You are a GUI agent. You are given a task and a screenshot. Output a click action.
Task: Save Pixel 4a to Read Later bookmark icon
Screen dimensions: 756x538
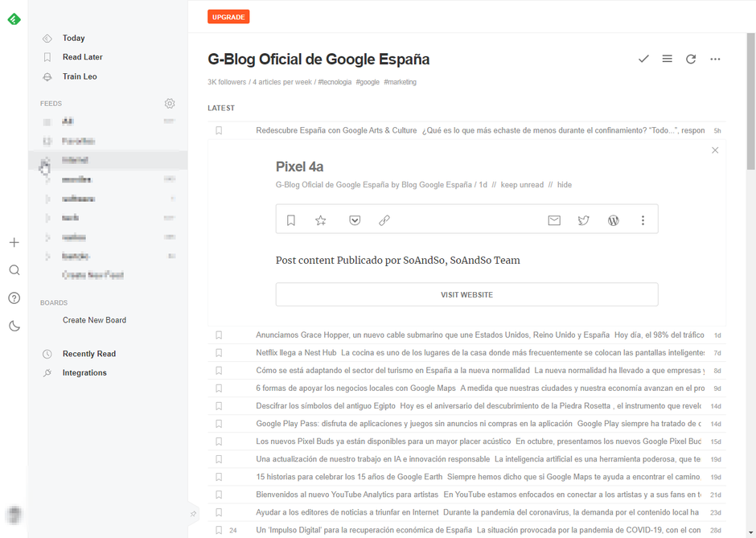point(290,220)
